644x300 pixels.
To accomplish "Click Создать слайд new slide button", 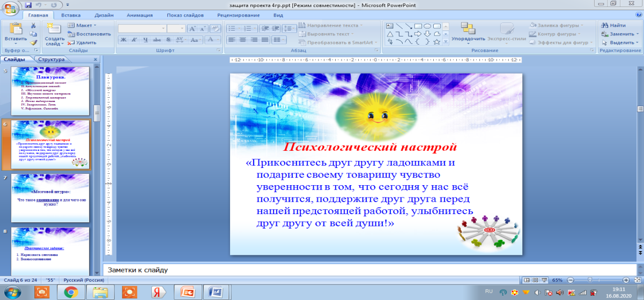I will coord(54,33).
